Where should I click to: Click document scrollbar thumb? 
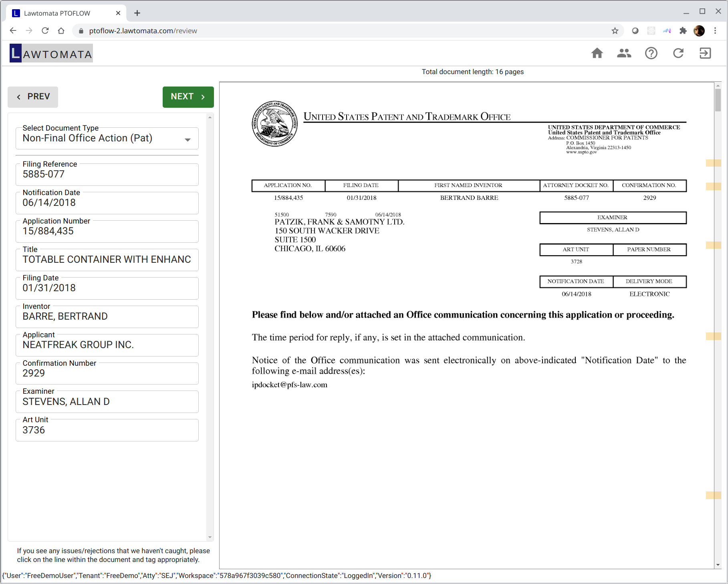point(718,100)
